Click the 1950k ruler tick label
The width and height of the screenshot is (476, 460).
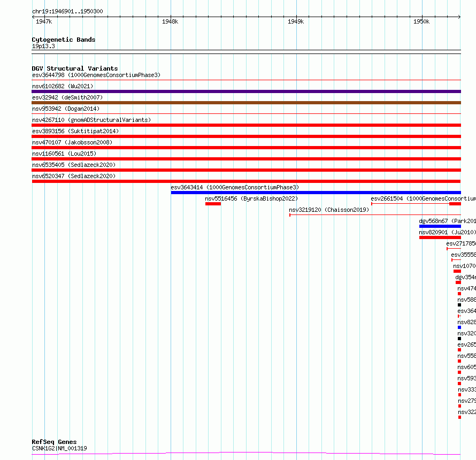click(x=421, y=21)
